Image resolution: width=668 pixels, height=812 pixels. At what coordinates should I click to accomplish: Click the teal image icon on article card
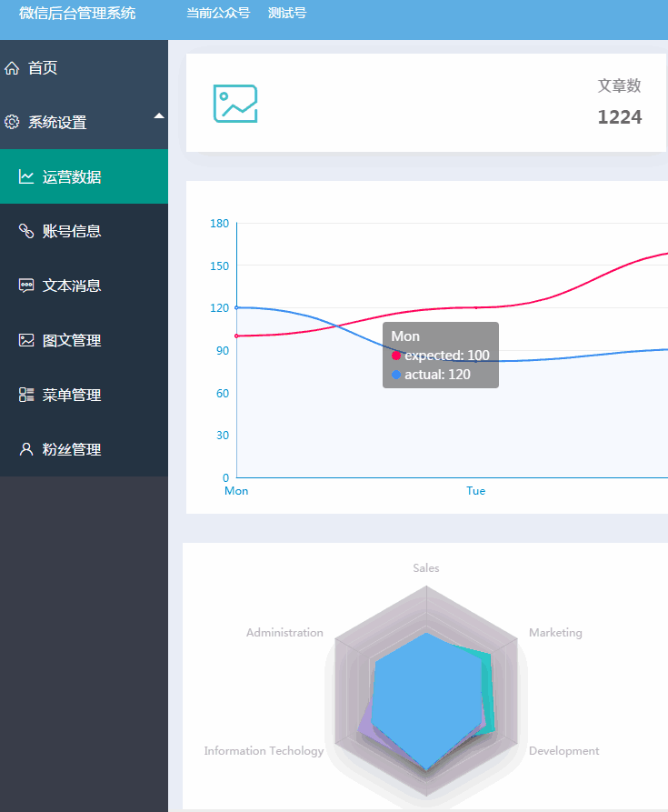(x=235, y=104)
